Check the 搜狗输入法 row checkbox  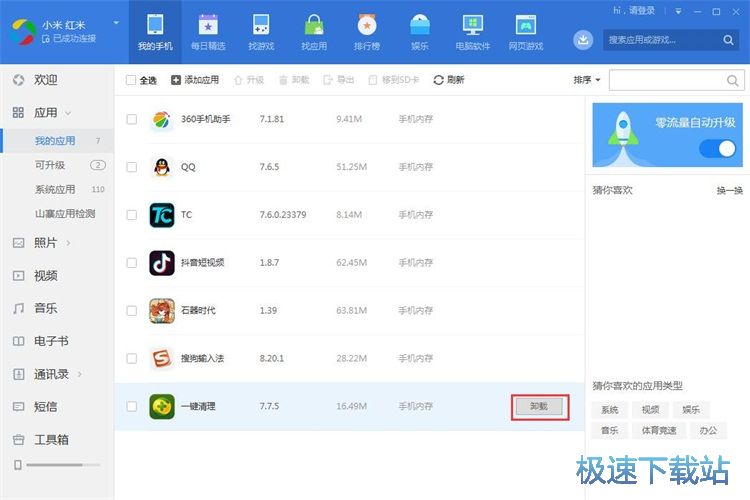click(132, 358)
